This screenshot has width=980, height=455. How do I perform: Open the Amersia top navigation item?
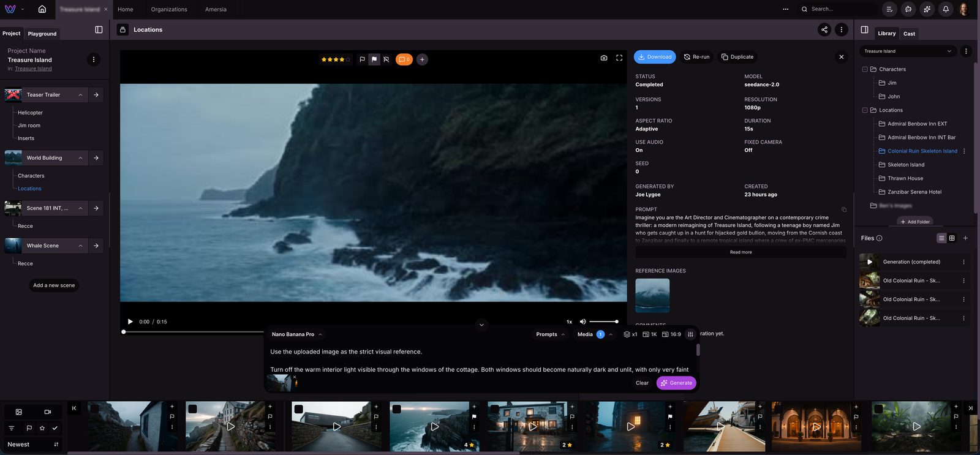[x=216, y=9]
